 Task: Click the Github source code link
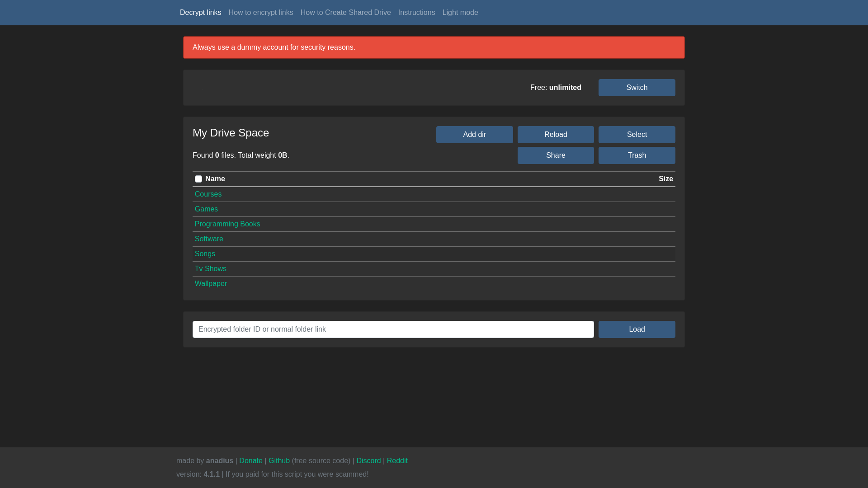(279, 460)
